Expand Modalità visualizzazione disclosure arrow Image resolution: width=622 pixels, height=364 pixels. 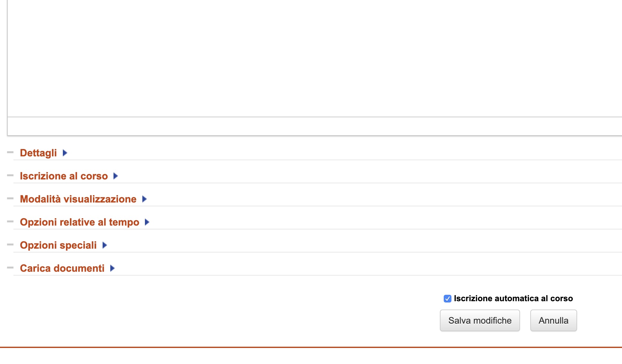[144, 199]
